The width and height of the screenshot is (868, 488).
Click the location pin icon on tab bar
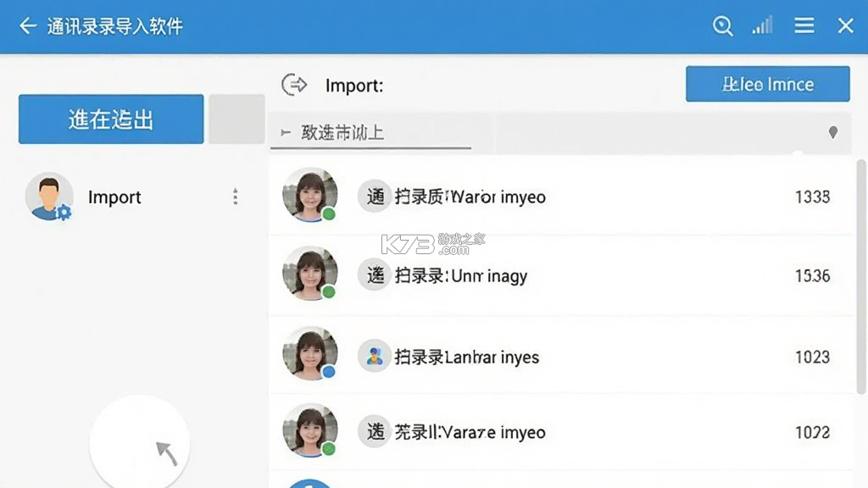click(x=832, y=132)
